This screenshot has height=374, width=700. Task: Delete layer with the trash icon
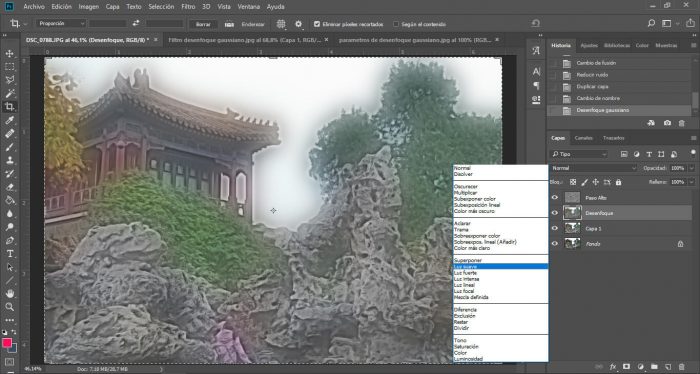coord(682,367)
